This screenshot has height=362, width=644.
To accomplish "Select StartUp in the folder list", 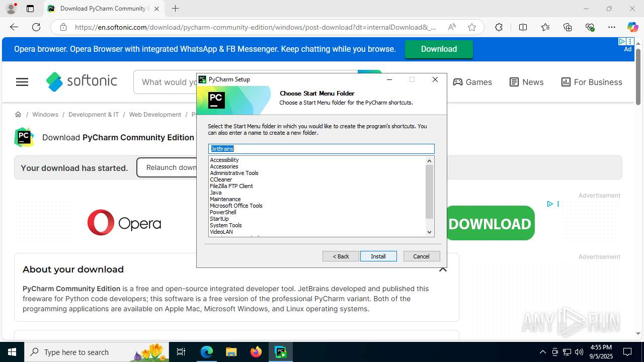I will [219, 219].
